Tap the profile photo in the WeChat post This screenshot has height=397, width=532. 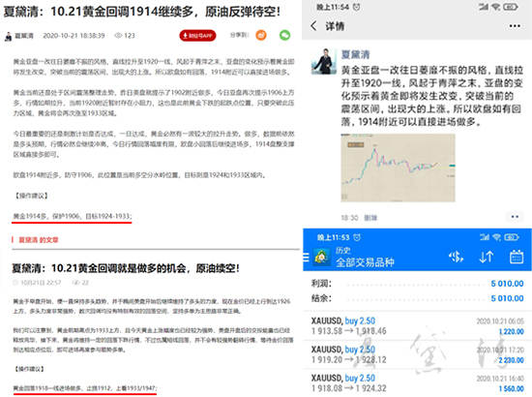(324, 61)
